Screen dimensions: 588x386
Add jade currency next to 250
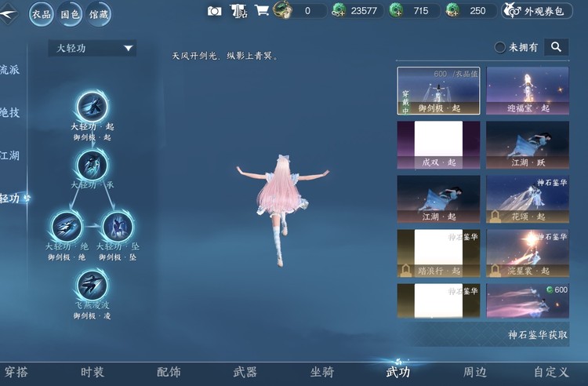click(x=453, y=11)
